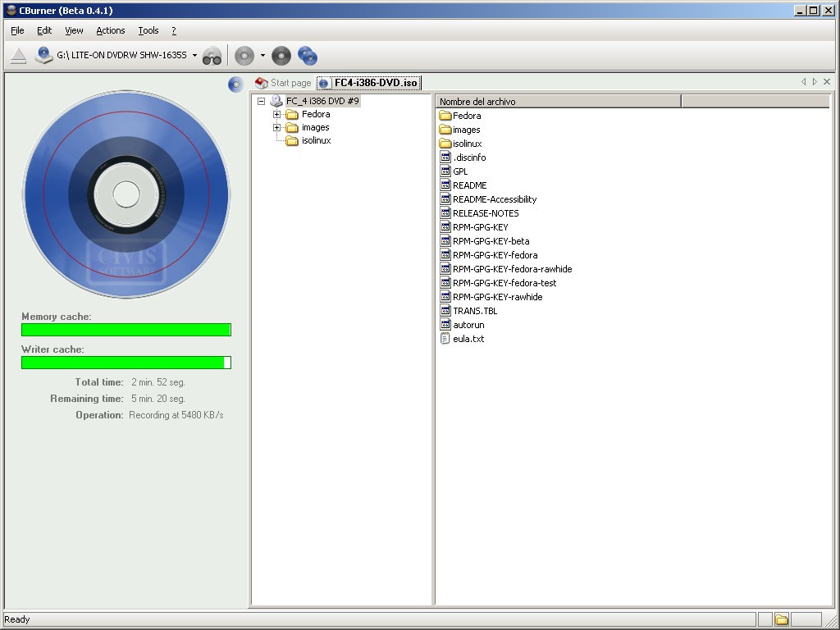The image size is (840, 630).
Task: Click the Memory cache progress bar
Action: (x=126, y=330)
